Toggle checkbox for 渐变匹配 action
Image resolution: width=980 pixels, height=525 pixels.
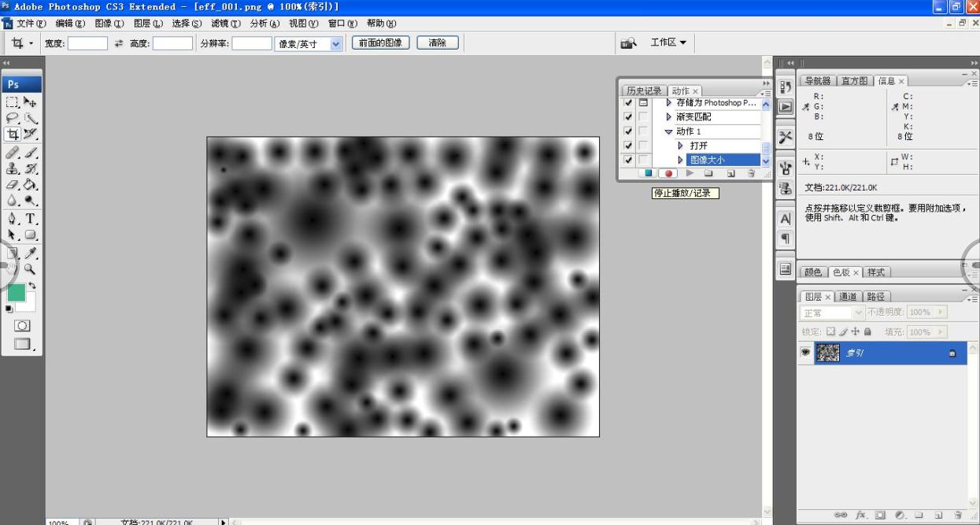click(x=628, y=117)
